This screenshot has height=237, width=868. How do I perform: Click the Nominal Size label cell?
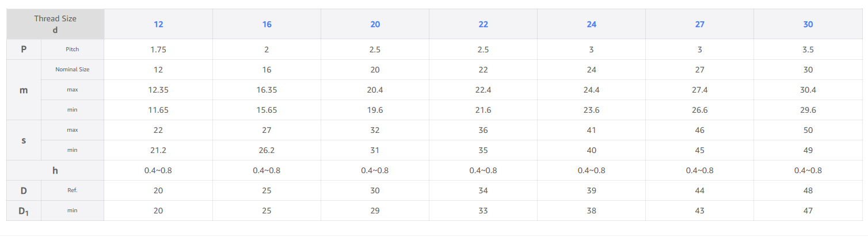tap(73, 70)
